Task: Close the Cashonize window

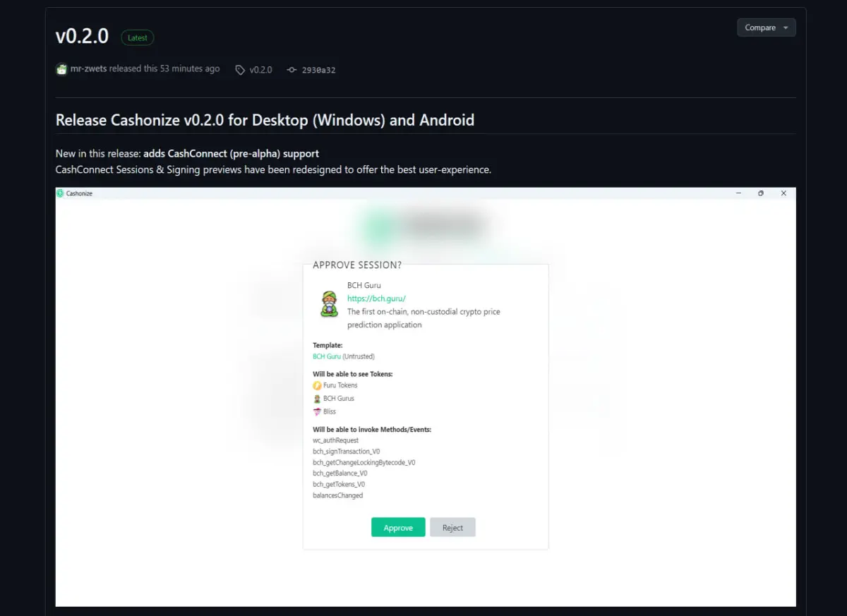Action: [x=783, y=193]
